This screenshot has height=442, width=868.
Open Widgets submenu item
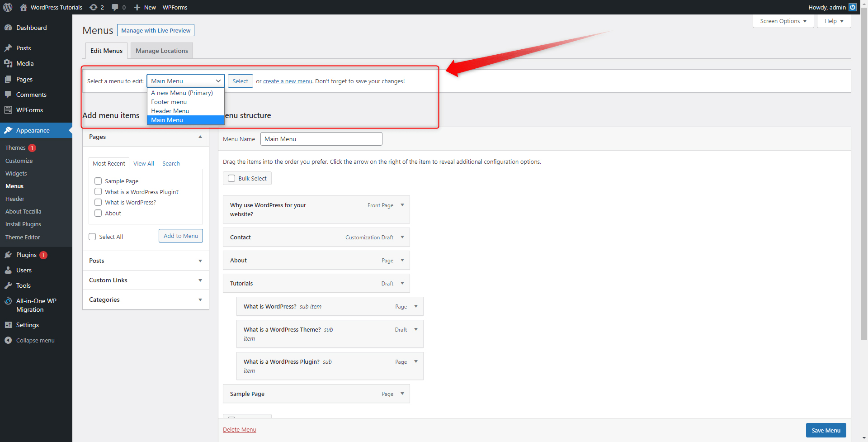(16, 173)
